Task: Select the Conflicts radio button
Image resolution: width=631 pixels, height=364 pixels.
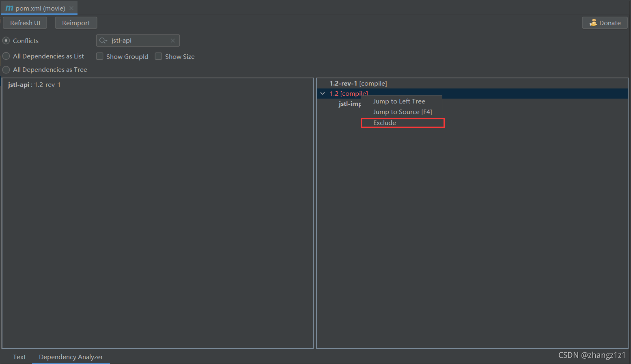Action: pyautogui.click(x=6, y=41)
